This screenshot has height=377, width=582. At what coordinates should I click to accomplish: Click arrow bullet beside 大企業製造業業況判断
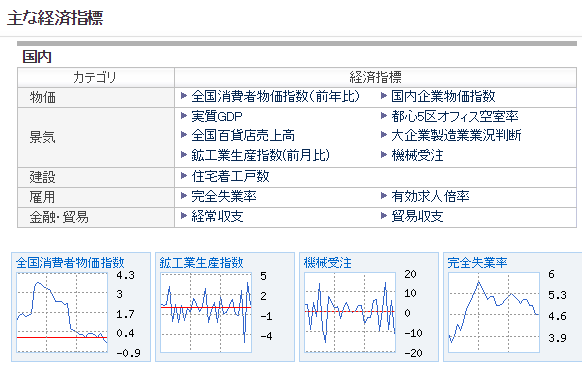click(x=384, y=135)
